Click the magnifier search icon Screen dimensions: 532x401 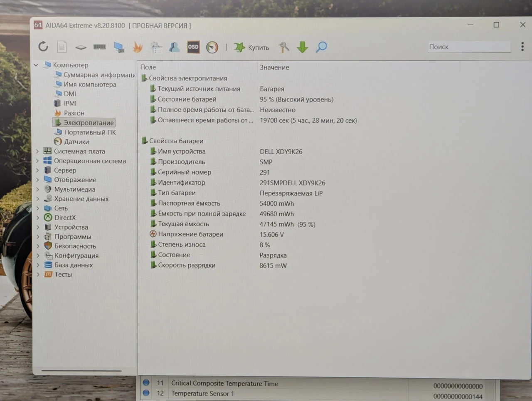click(321, 47)
